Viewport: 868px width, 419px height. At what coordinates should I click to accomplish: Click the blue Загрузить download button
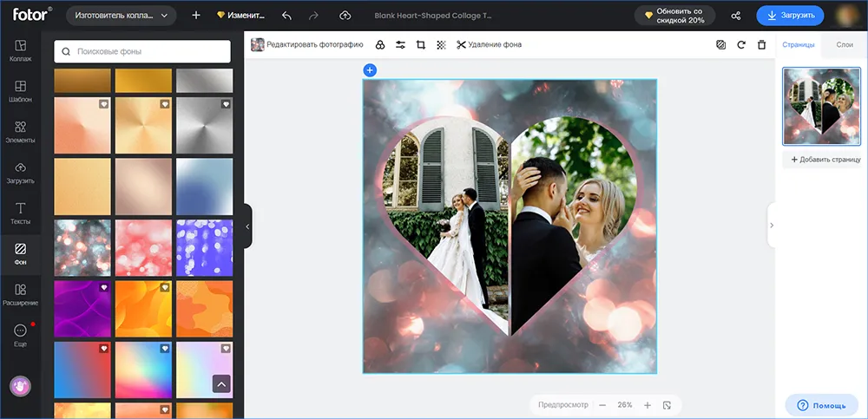coord(790,16)
